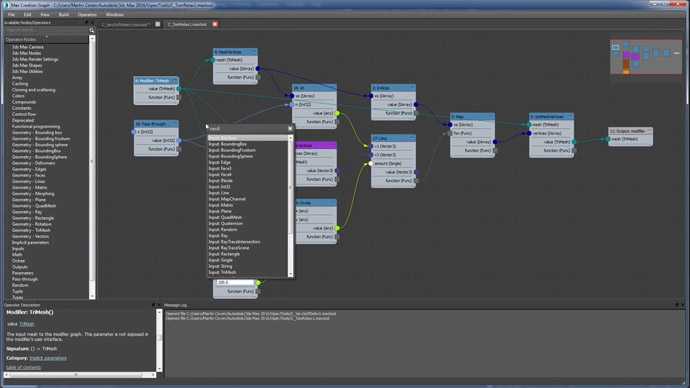The height and width of the screenshot is (388, 690).
Task: Click the search magnifier in operators panel
Action: point(92,30)
